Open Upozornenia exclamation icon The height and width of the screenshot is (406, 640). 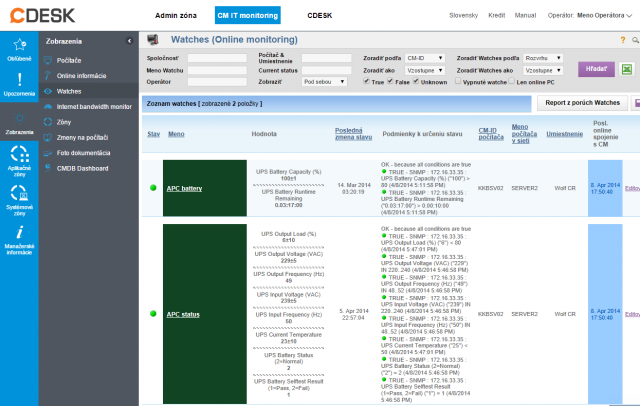click(x=19, y=79)
